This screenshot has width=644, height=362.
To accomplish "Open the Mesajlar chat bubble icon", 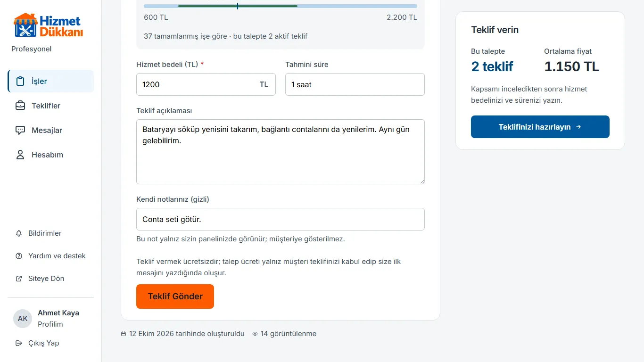I will 20,130.
